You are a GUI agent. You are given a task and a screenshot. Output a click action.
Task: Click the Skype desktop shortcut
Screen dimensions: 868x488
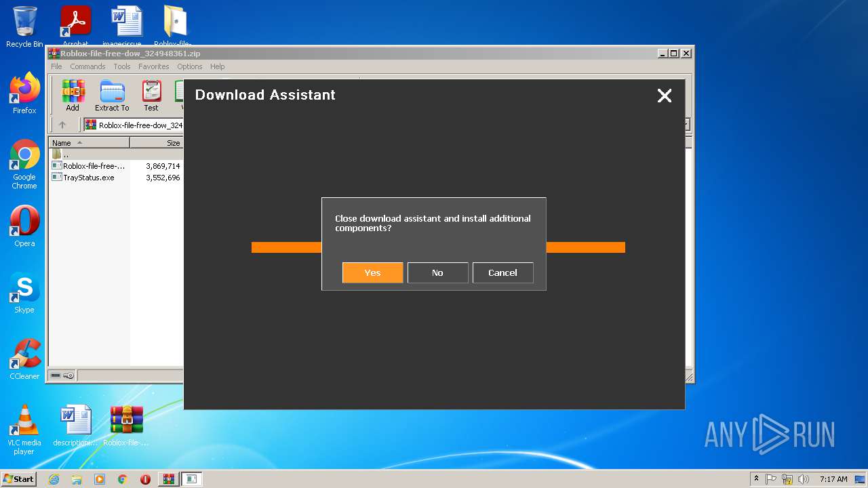(x=24, y=293)
